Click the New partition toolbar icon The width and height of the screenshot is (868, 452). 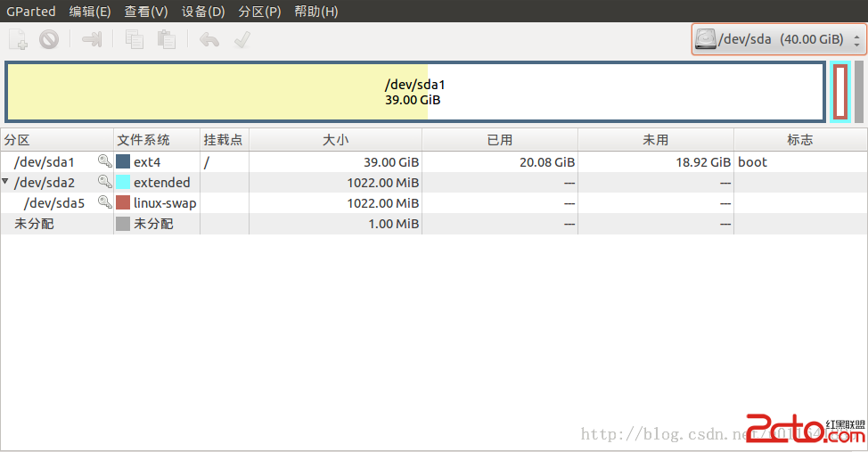coord(18,39)
